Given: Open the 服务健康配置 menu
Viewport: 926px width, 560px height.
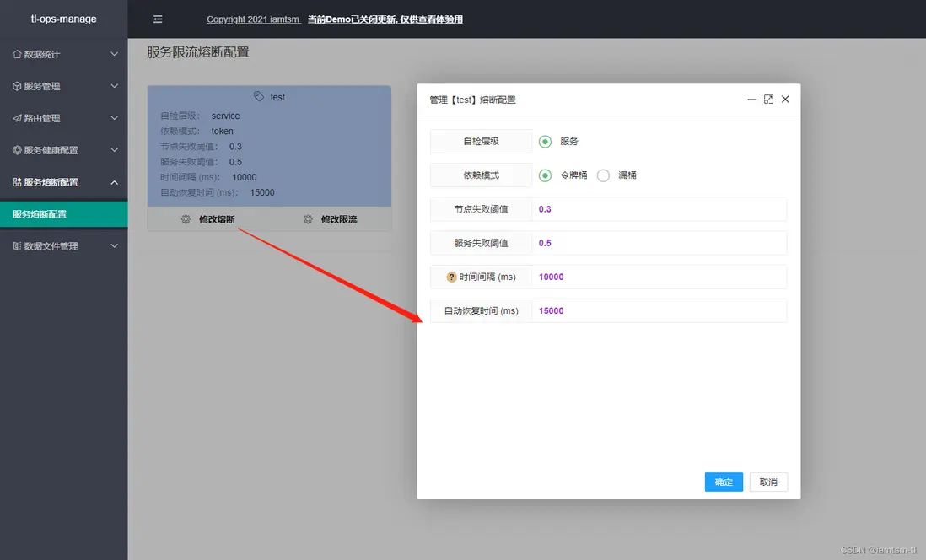Looking at the screenshot, I should [x=64, y=150].
